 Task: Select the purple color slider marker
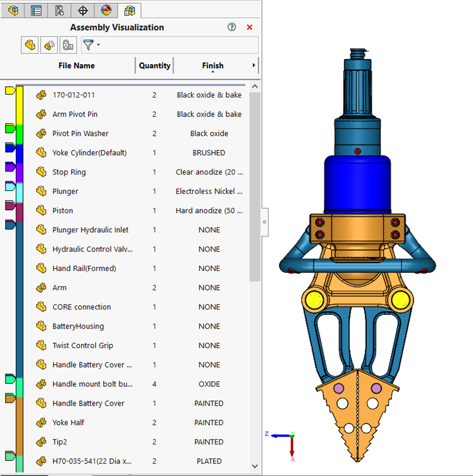click(x=10, y=167)
